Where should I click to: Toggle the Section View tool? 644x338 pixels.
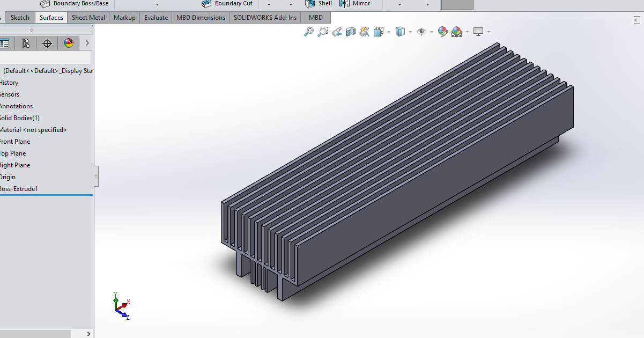coord(351,32)
